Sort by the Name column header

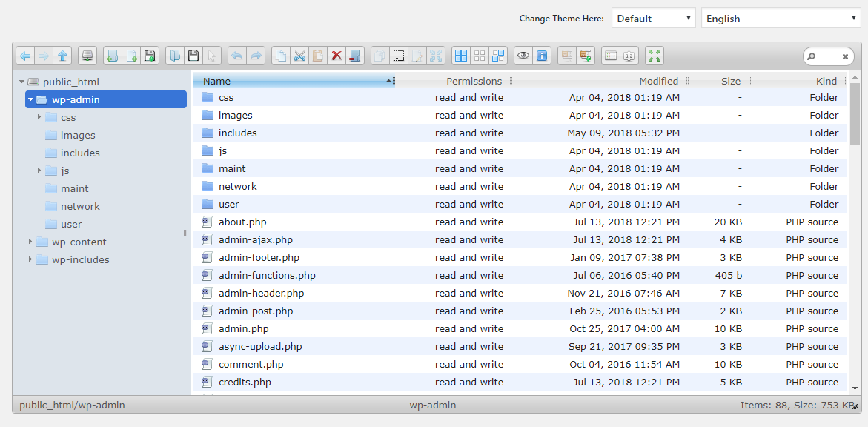(x=294, y=81)
